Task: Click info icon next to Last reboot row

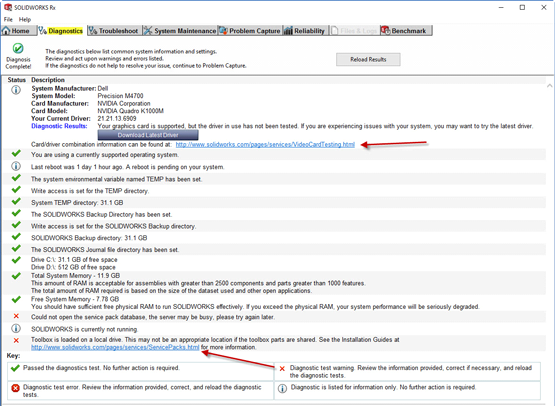Action: pyautogui.click(x=16, y=166)
